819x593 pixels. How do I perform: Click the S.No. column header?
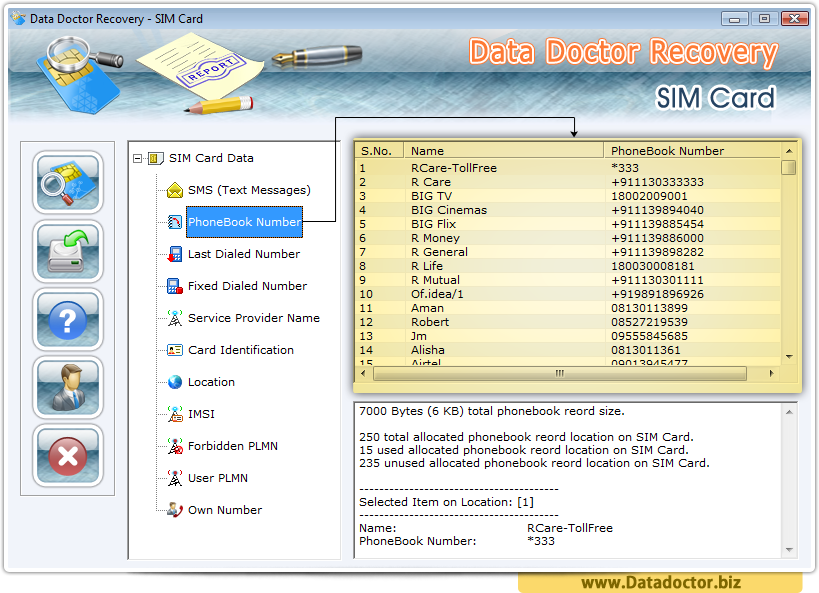pyautogui.click(x=380, y=150)
